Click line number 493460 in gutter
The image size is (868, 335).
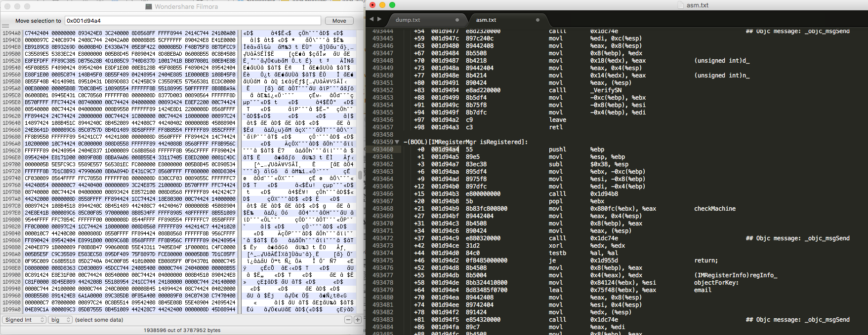point(383,149)
